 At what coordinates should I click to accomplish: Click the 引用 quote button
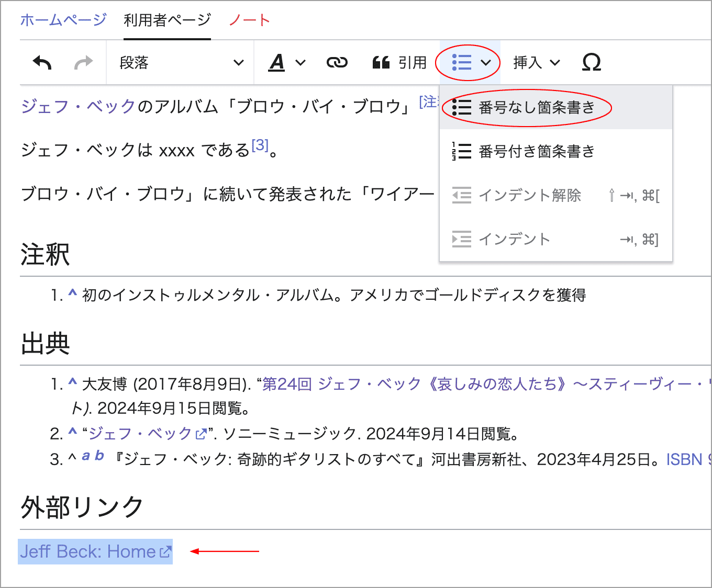tap(399, 63)
